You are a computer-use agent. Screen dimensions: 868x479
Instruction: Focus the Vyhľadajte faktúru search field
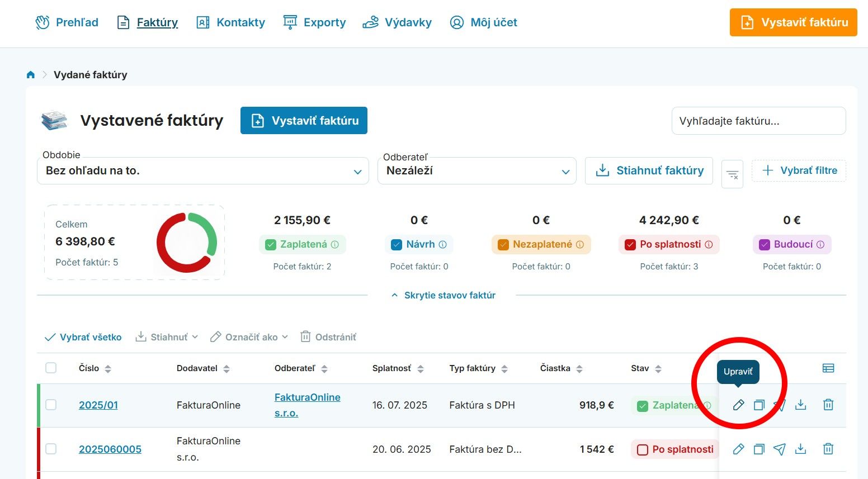coord(758,121)
